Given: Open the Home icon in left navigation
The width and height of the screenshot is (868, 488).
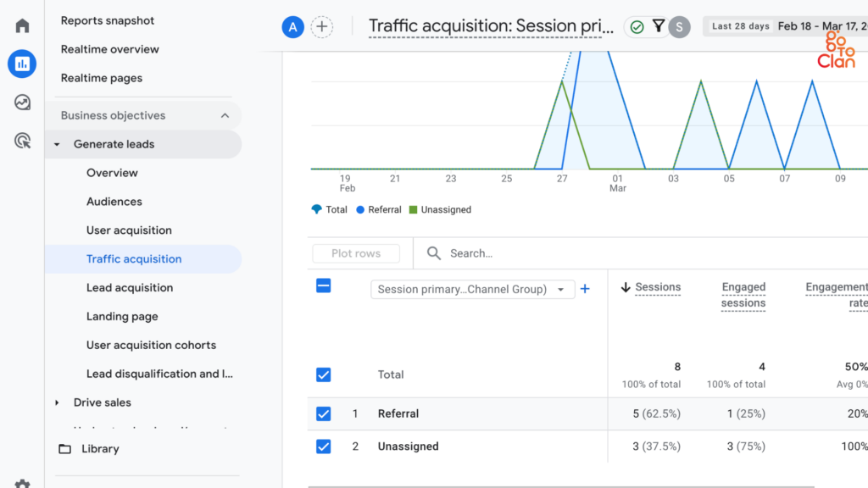Looking at the screenshot, I should click(x=22, y=25).
